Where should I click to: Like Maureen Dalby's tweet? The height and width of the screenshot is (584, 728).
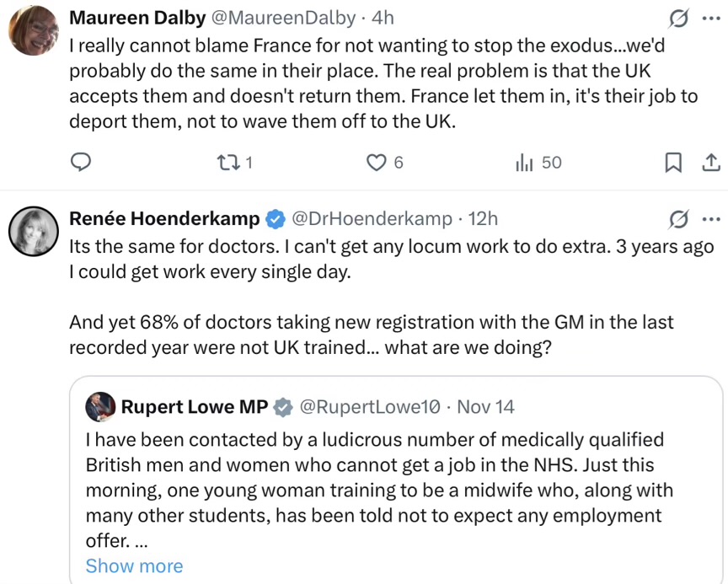click(377, 162)
